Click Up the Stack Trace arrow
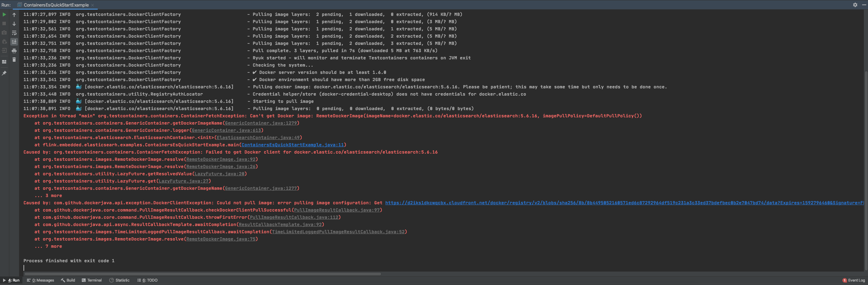This screenshot has width=868, height=285. click(x=14, y=15)
